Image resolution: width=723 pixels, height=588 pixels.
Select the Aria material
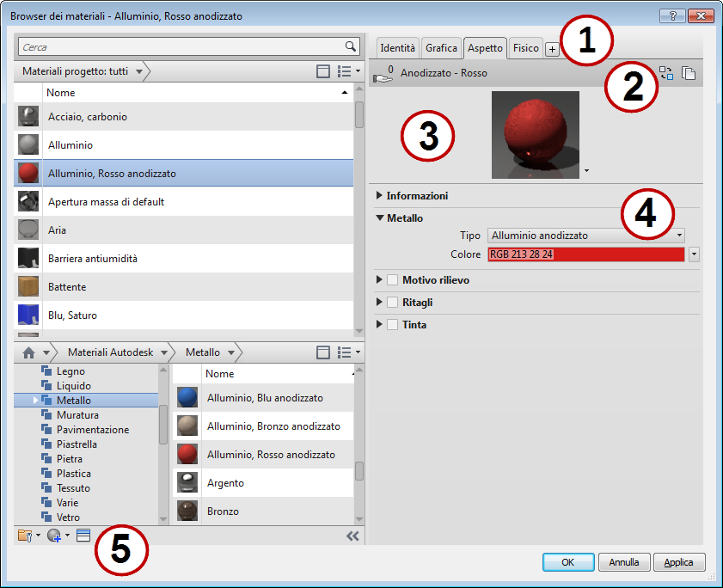183,230
